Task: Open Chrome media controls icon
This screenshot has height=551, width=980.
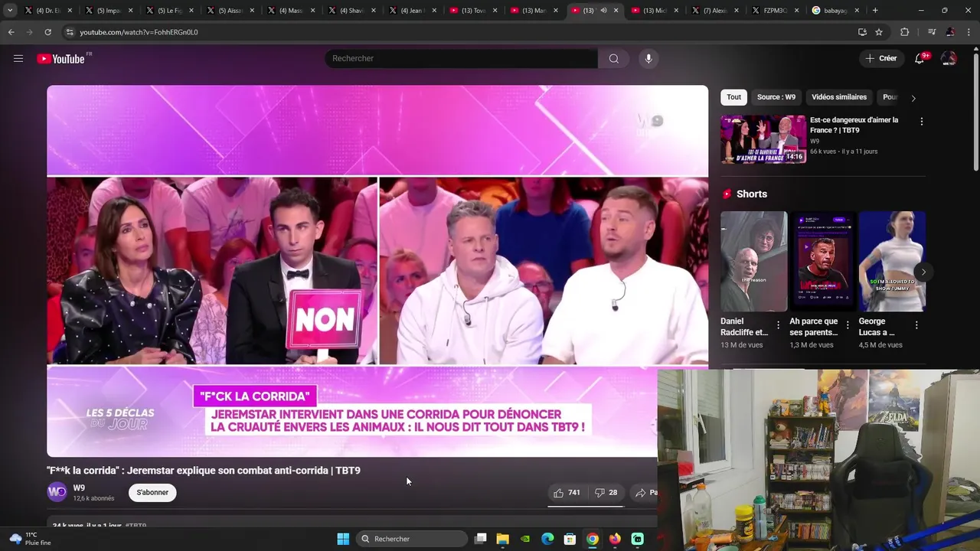Action: [x=932, y=32]
